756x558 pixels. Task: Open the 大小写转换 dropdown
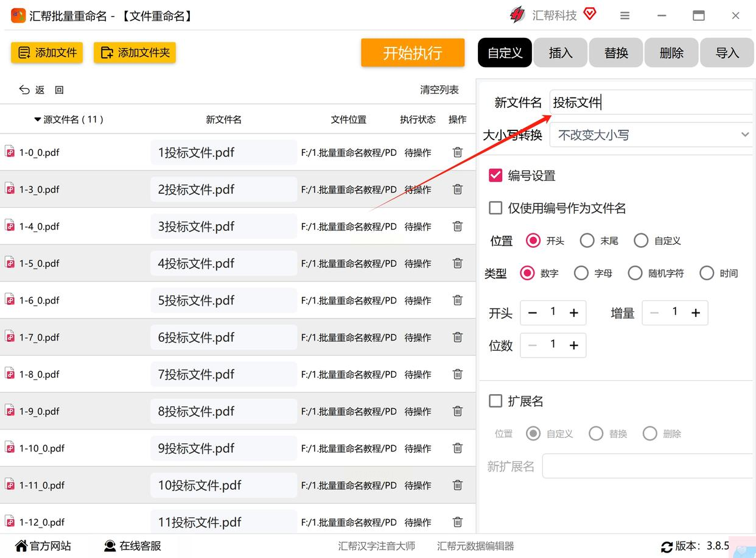[x=651, y=135]
